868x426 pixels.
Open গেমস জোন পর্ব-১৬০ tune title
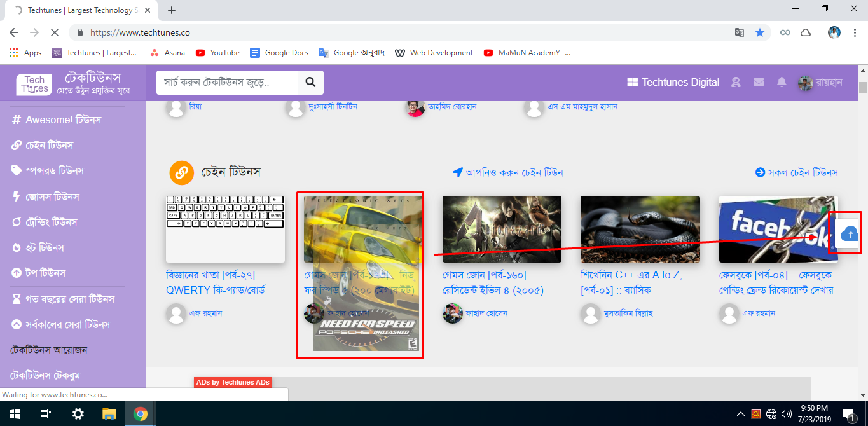pyautogui.click(x=493, y=283)
